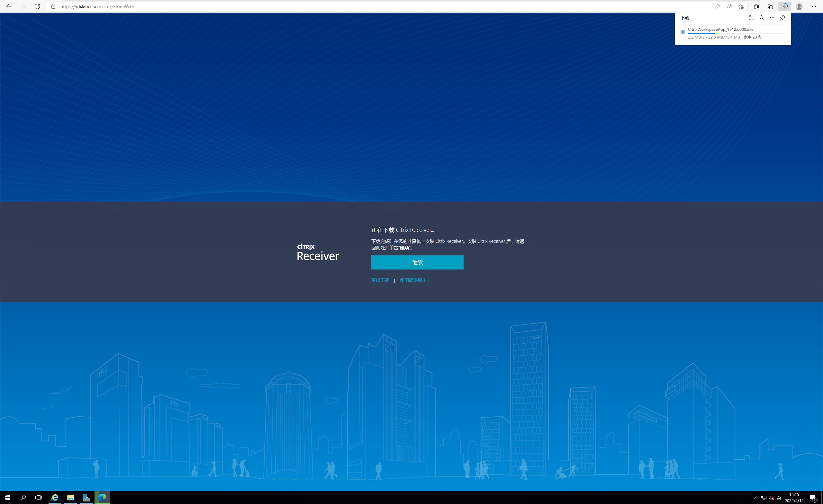Refresh the current page
Image resolution: width=823 pixels, height=504 pixels.
click(x=37, y=6)
